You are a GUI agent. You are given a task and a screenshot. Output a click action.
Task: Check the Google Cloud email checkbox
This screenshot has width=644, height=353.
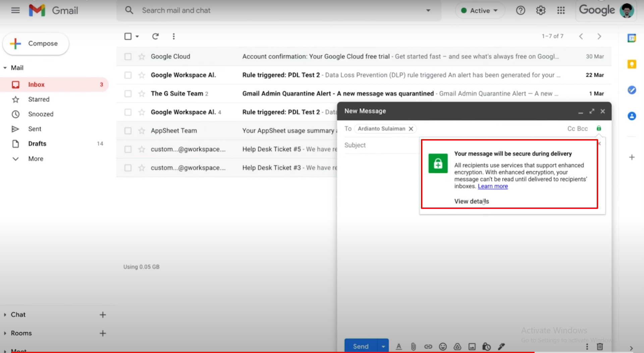[x=128, y=56]
